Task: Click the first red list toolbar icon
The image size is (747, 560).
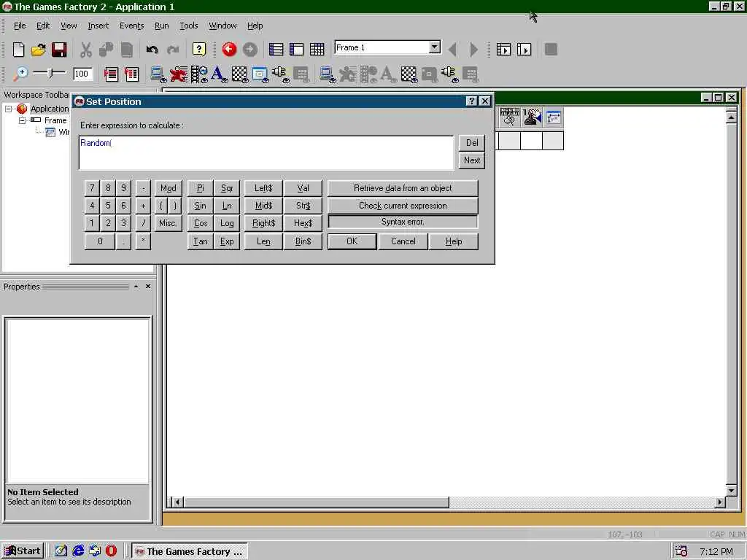Action: pos(111,74)
